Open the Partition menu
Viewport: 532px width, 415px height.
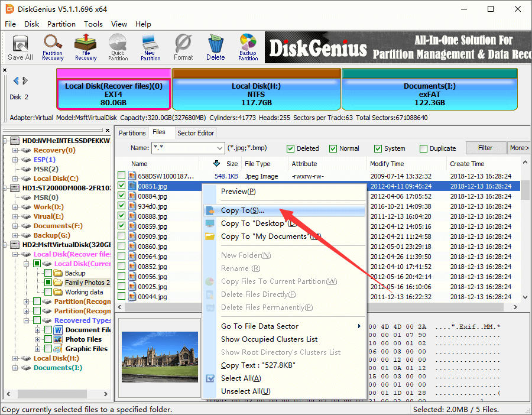[x=61, y=24]
